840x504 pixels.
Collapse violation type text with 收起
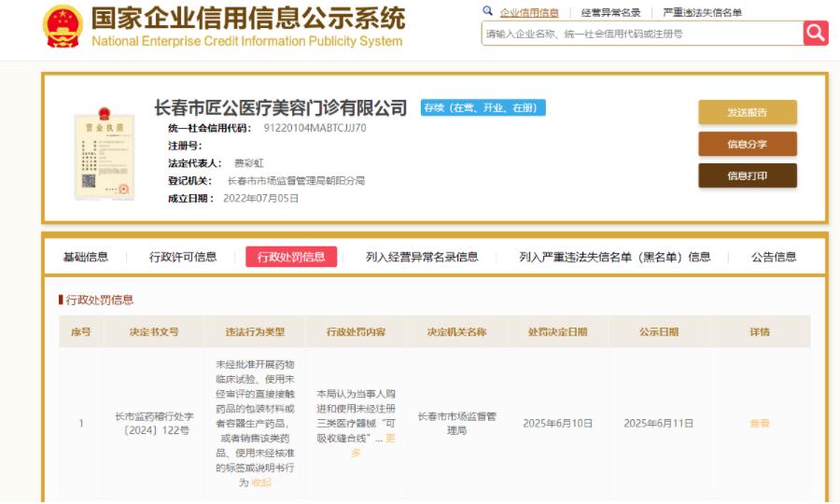pos(261,483)
